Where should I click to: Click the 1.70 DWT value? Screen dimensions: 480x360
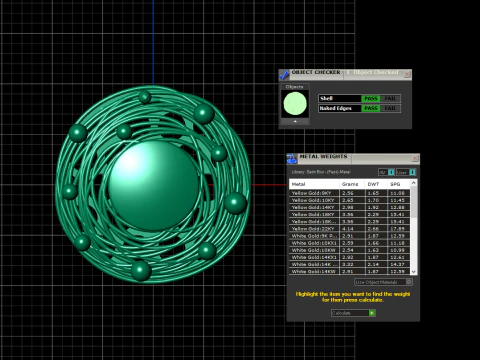(373, 200)
